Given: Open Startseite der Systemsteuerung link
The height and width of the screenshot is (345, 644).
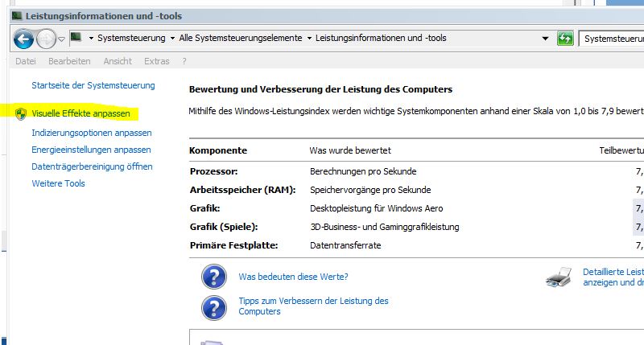Looking at the screenshot, I should (93, 85).
